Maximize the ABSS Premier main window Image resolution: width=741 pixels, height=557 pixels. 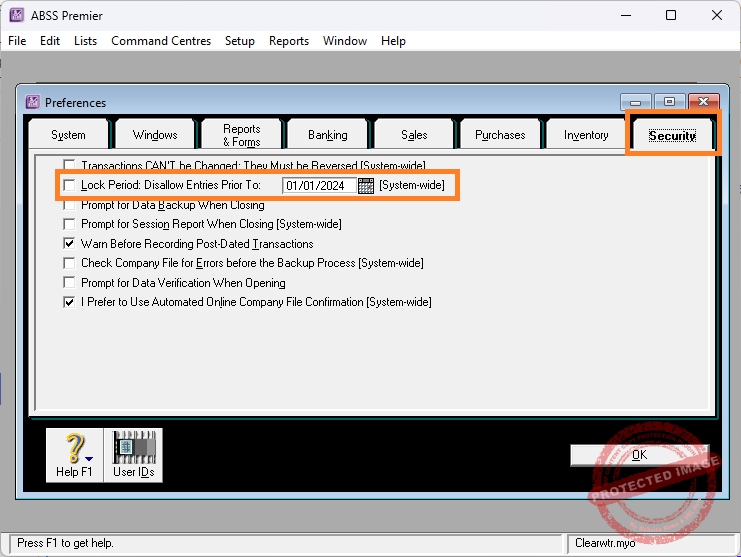(671, 15)
